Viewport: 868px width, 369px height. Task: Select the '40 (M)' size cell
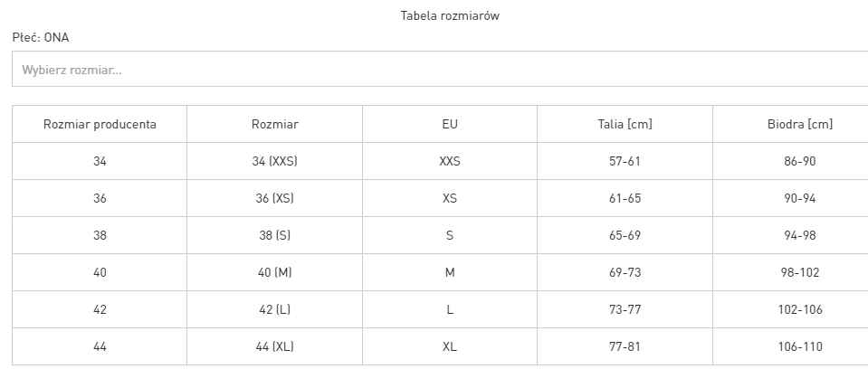[275, 272]
